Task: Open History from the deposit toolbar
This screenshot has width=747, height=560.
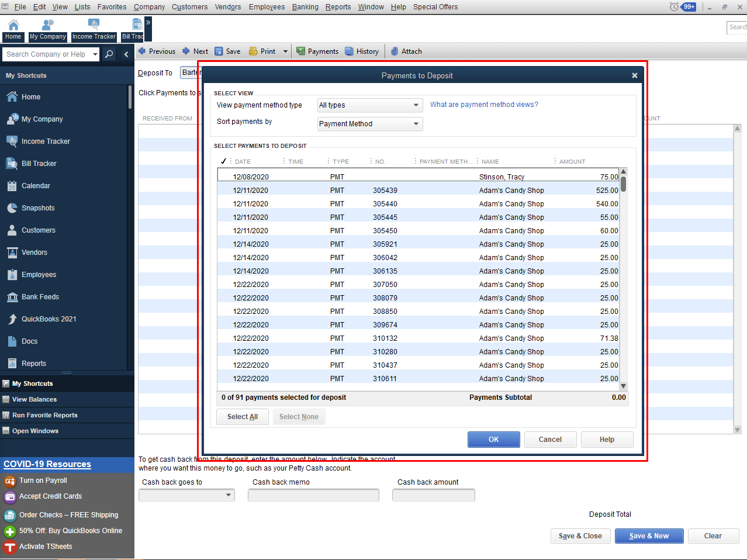Action: click(362, 51)
